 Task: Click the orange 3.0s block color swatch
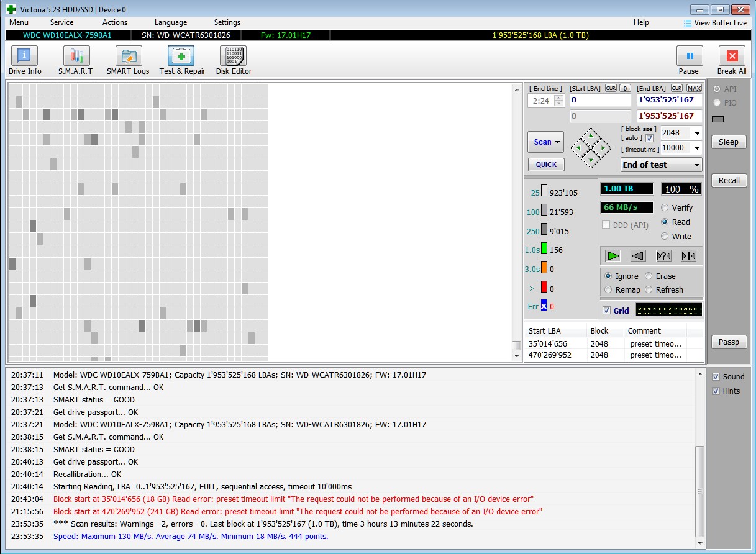click(544, 268)
